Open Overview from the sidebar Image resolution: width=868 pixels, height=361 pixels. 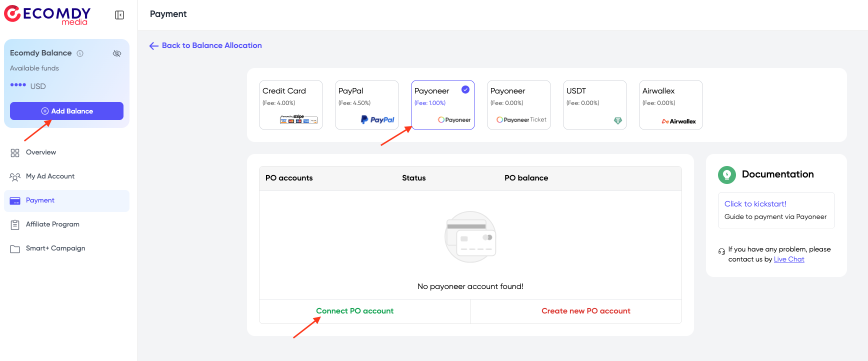41,152
